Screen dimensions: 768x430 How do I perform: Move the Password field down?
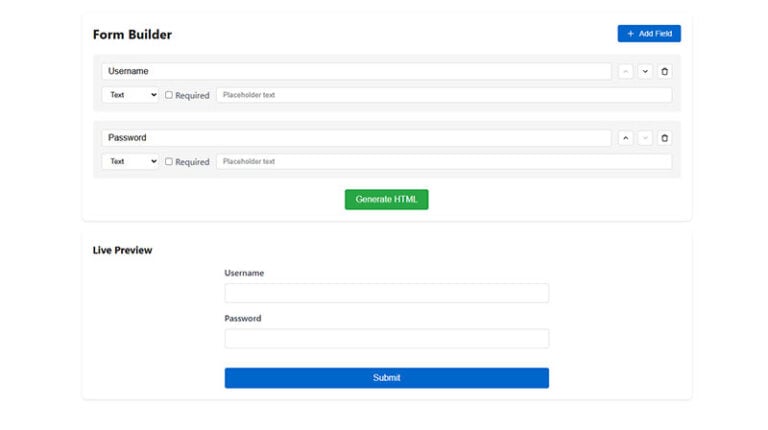(645, 138)
